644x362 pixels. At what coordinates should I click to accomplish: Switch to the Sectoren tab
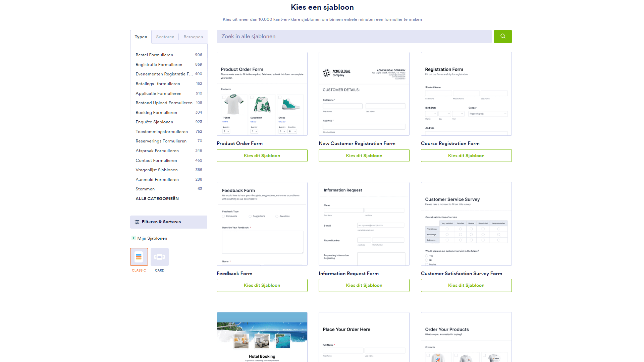point(165,37)
